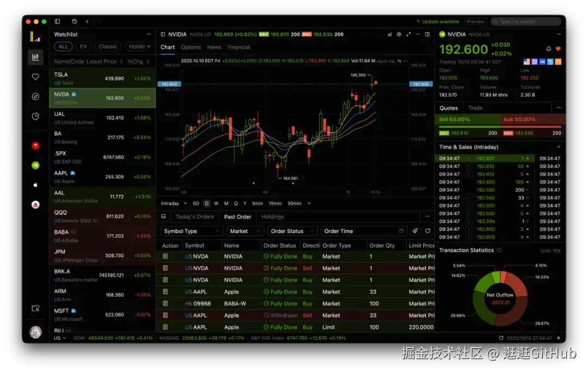Open order detail icon for Withdrawn AAPL row

click(x=165, y=315)
